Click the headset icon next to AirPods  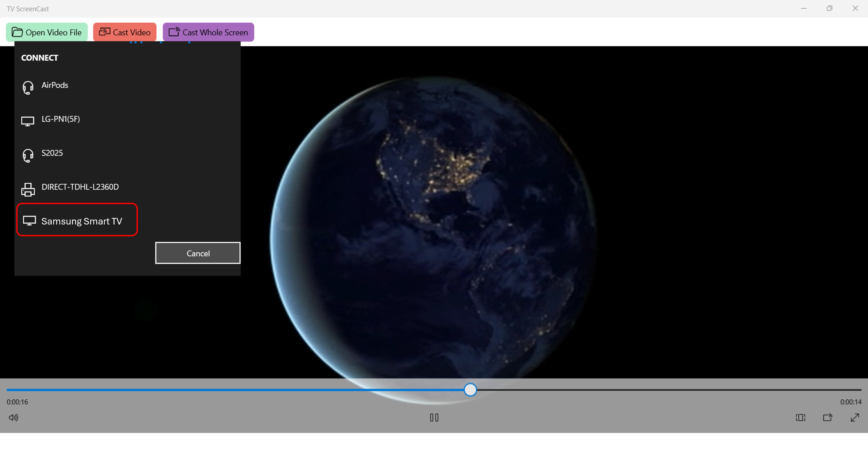pos(28,87)
